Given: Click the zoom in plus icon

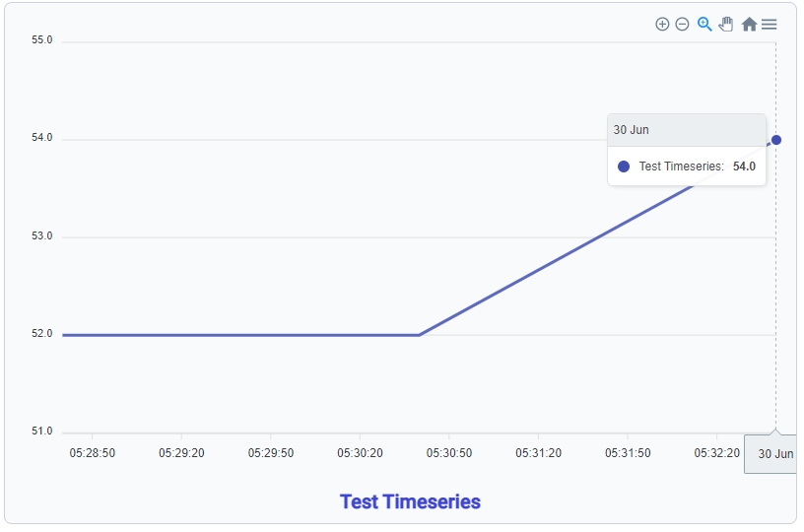Looking at the screenshot, I should (x=662, y=25).
